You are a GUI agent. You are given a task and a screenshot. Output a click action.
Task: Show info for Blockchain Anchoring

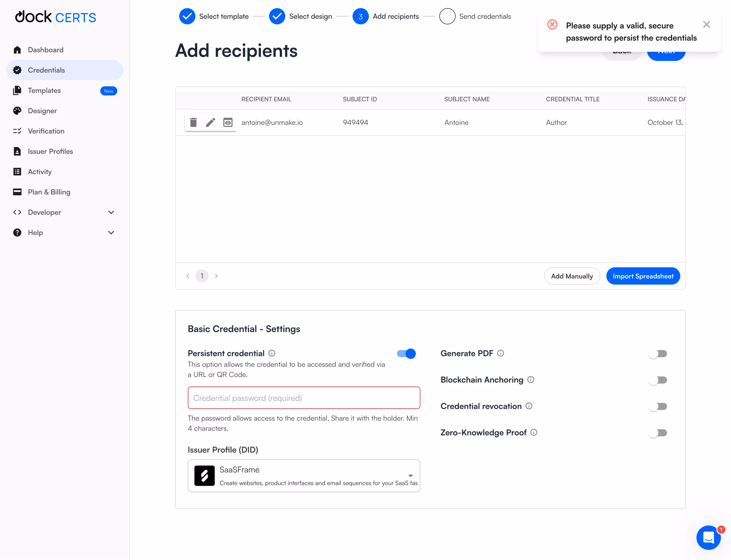point(531,380)
